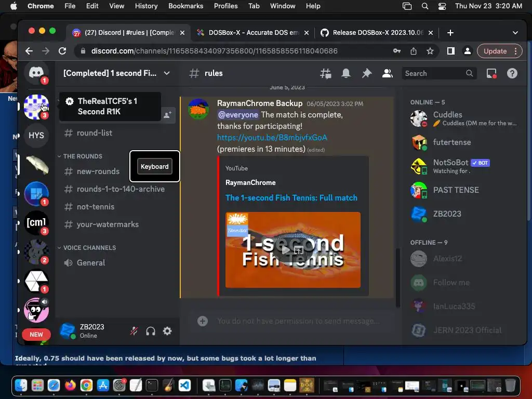Open ZB2023 user panel avatar
This screenshot has height=399, width=532.
68,331
